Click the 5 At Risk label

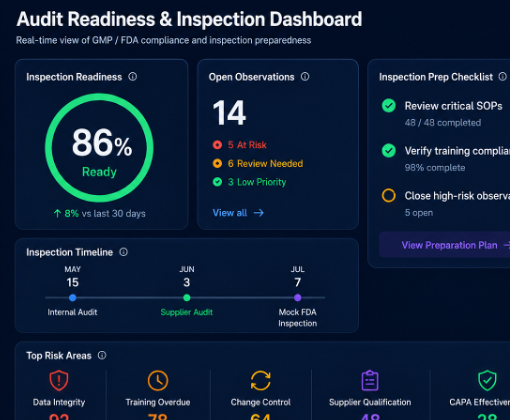(247, 145)
